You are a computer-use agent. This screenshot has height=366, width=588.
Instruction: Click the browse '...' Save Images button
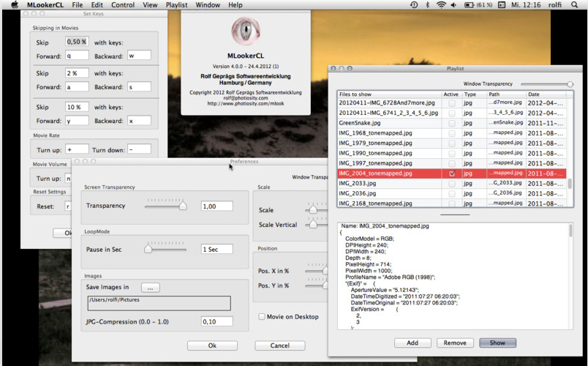pos(151,288)
